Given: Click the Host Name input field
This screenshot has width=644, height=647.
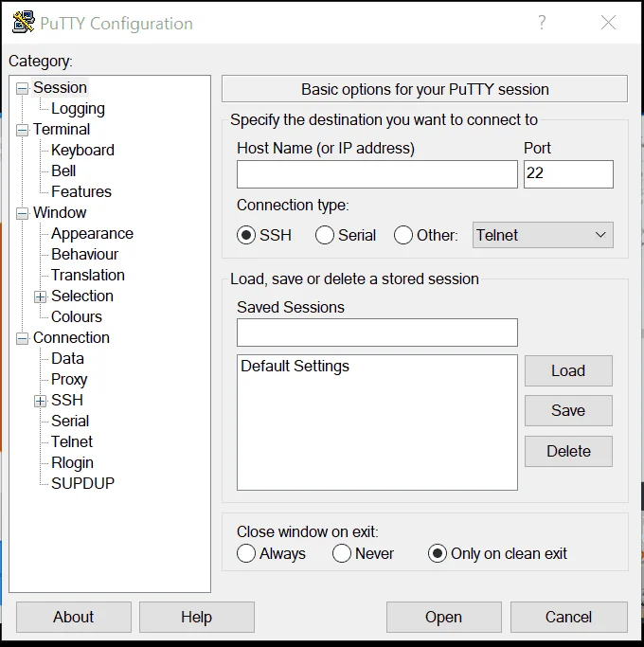Looking at the screenshot, I should tap(377, 174).
